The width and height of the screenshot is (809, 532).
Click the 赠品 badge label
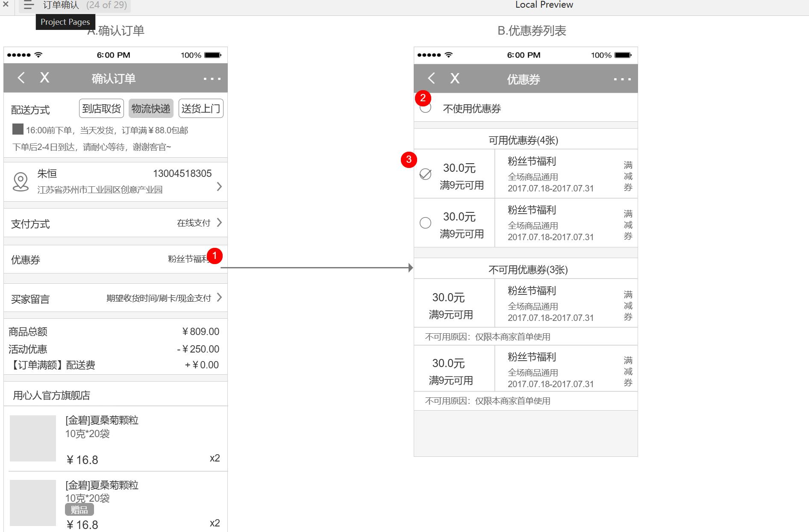(79, 510)
